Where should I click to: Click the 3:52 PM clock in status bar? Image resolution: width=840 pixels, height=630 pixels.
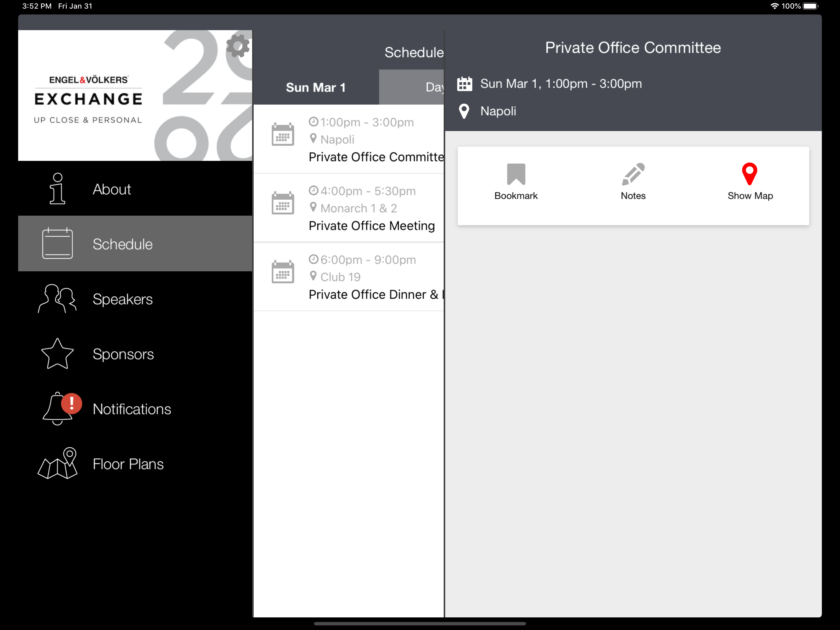(37, 6)
